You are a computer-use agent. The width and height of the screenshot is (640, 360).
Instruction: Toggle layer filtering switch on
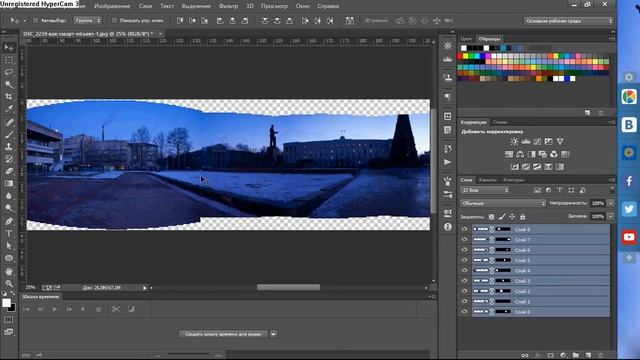(x=612, y=190)
